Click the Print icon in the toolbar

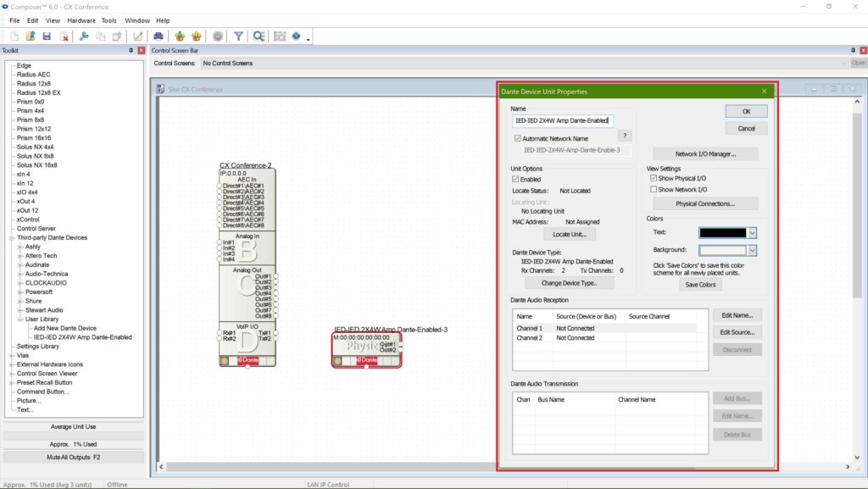tap(159, 36)
